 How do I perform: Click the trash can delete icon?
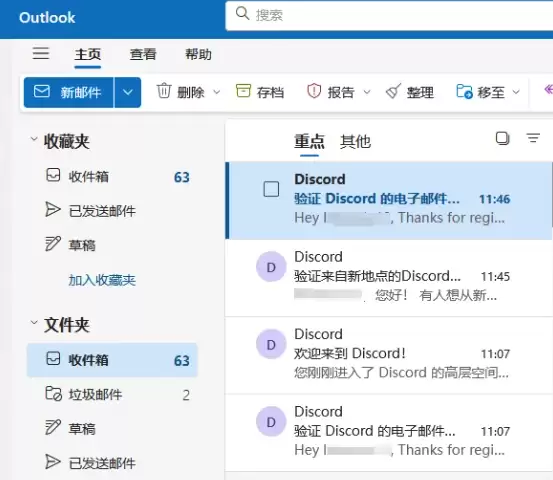[164, 91]
